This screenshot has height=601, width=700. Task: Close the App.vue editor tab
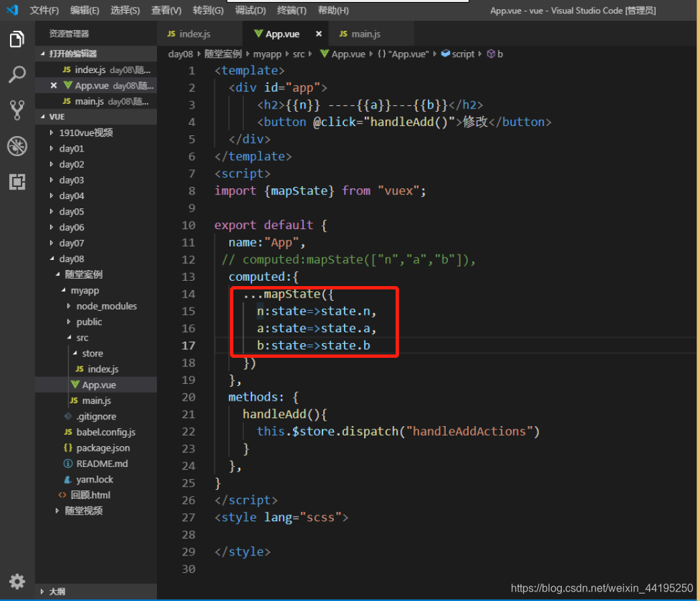318,34
